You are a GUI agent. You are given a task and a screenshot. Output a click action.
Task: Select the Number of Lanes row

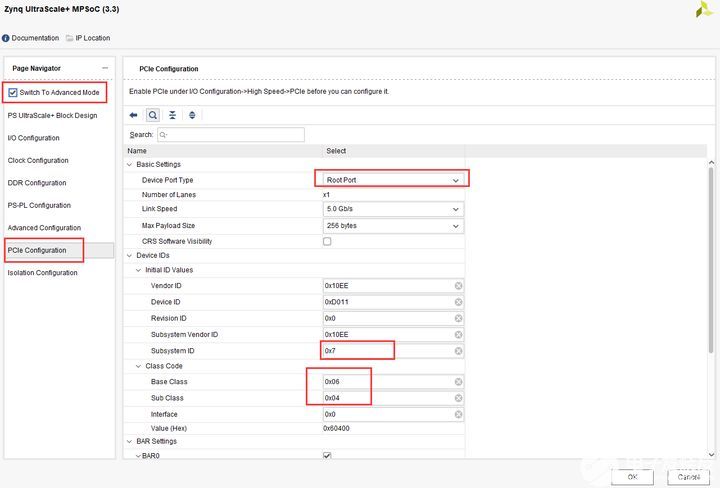pyautogui.click(x=294, y=195)
